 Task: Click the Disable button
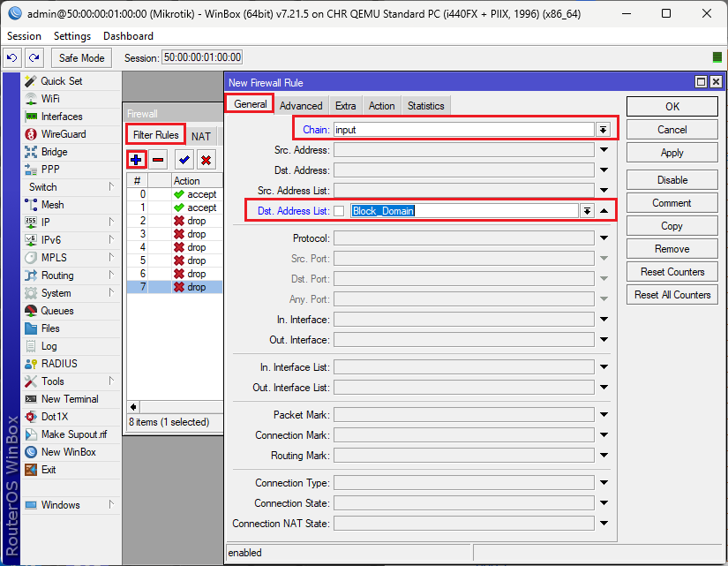pyautogui.click(x=672, y=180)
